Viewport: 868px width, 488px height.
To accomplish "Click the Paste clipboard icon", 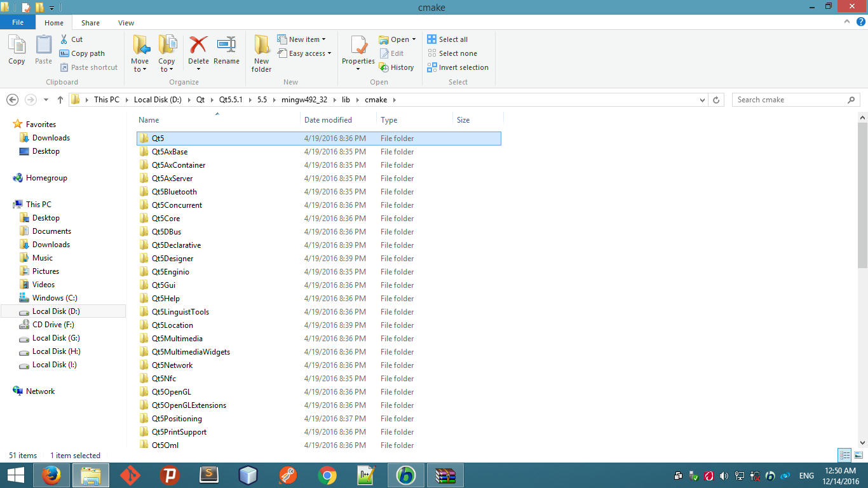I will pos(43,45).
